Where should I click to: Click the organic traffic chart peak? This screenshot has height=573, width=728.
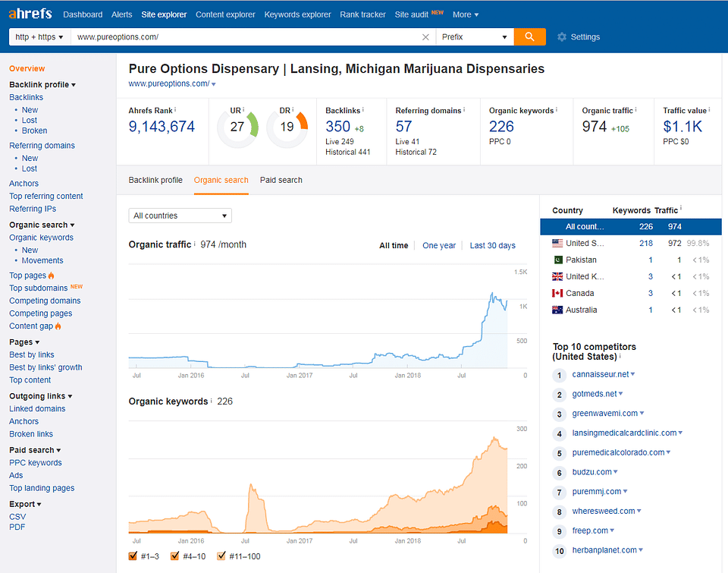[x=491, y=294]
